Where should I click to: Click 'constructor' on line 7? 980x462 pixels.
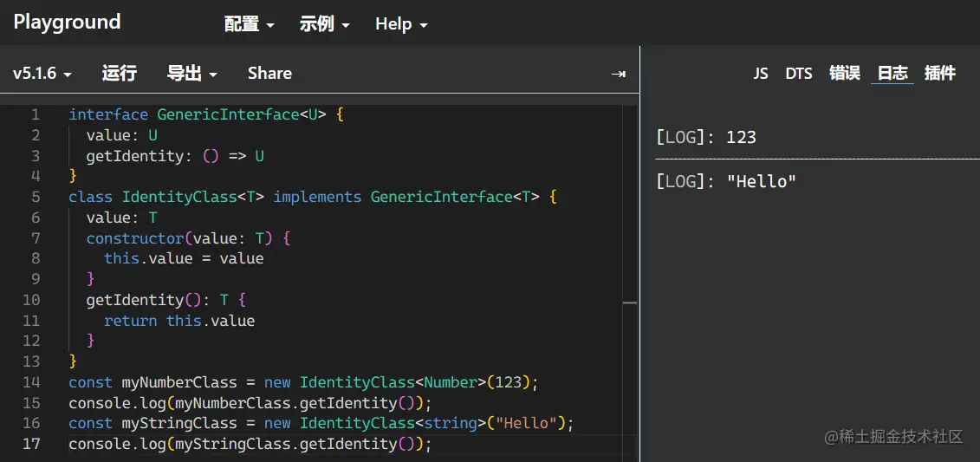[x=135, y=238]
